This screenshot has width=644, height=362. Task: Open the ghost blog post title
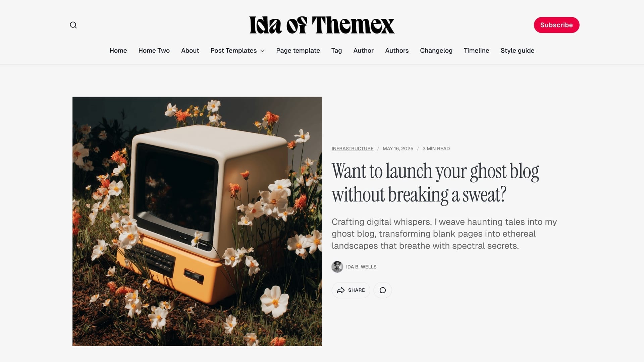[x=435, y=183]
